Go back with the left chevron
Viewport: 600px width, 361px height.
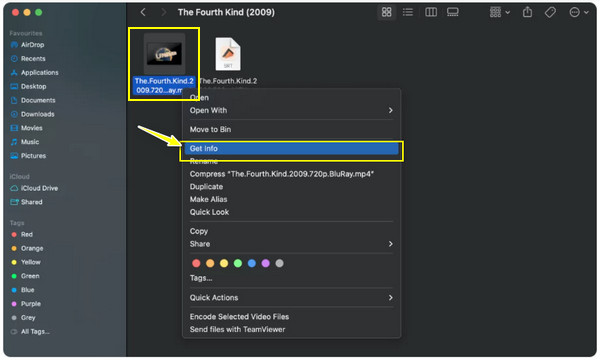143,12
